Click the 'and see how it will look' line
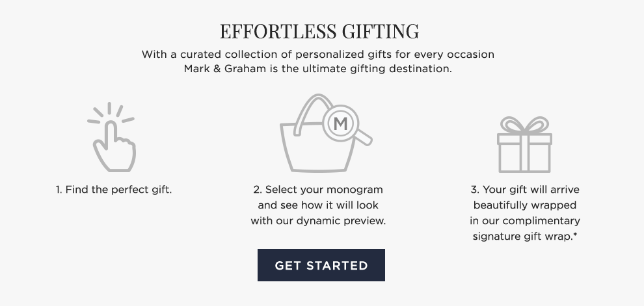The image size is (644, 306). point(318,205)
